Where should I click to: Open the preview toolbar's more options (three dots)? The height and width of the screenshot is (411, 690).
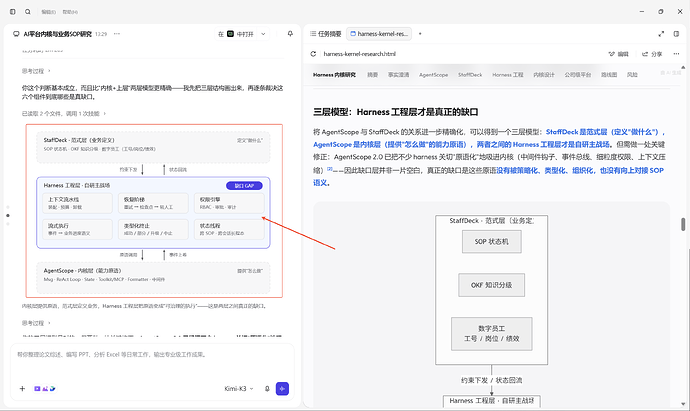676,54
